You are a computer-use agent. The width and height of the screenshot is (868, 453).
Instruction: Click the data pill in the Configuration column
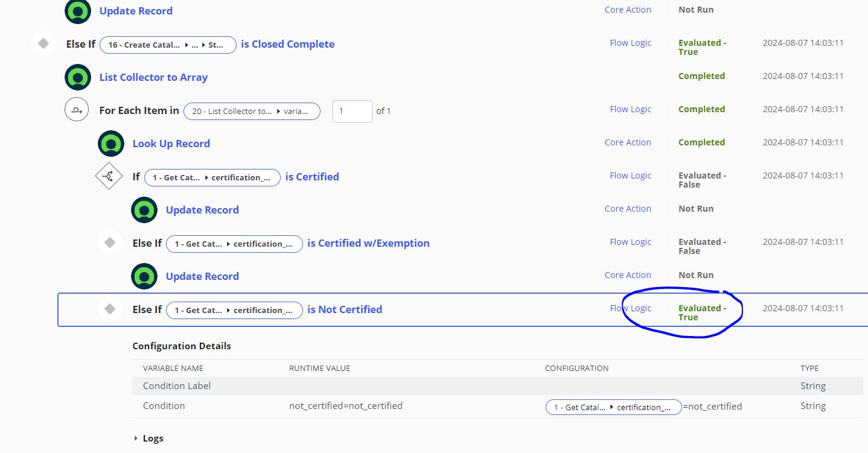(x=614, y=407)
